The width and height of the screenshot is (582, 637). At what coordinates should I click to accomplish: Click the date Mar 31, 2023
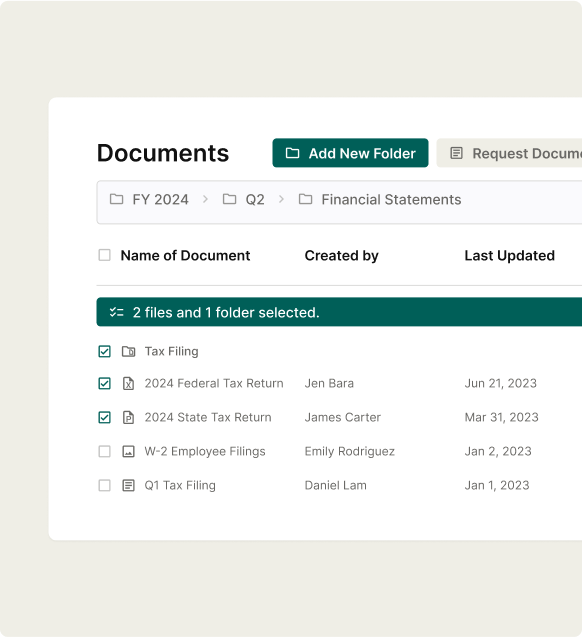[x=502, y=417]
